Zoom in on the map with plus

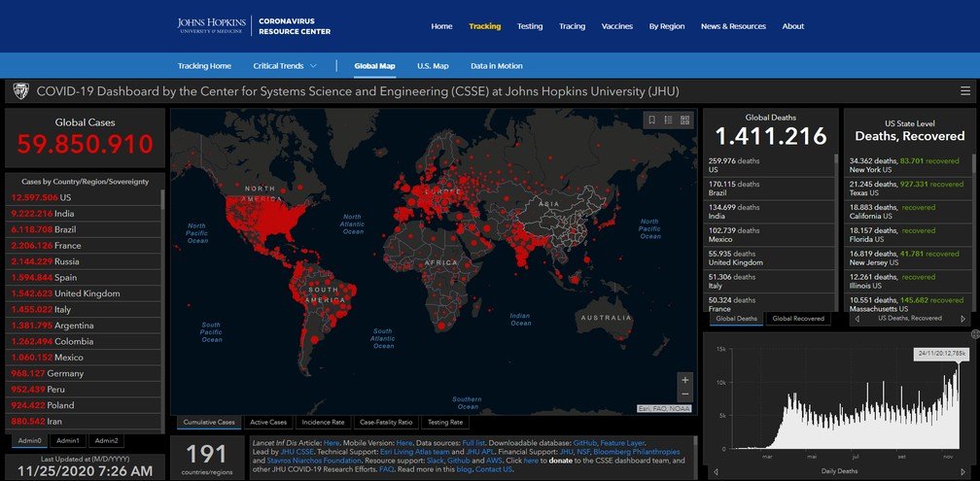(x=685, y=380)
